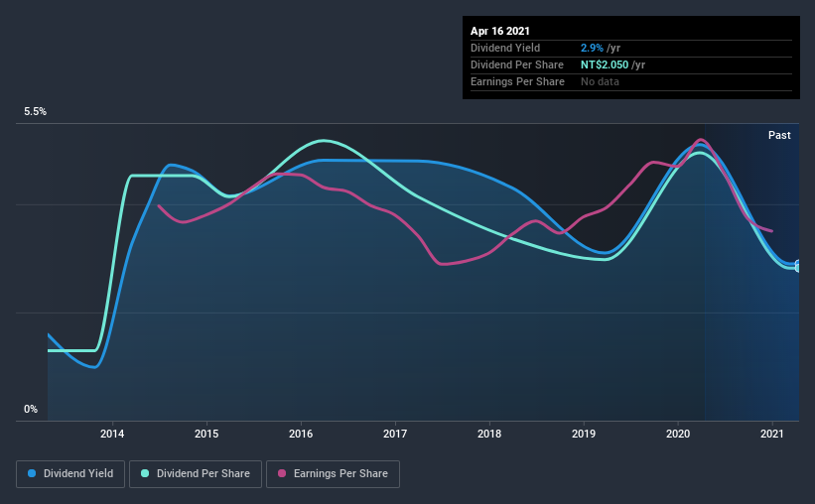815x504 pixels.
Task: Select the 2021 x-axis label
Action: (x=772, y=434)
